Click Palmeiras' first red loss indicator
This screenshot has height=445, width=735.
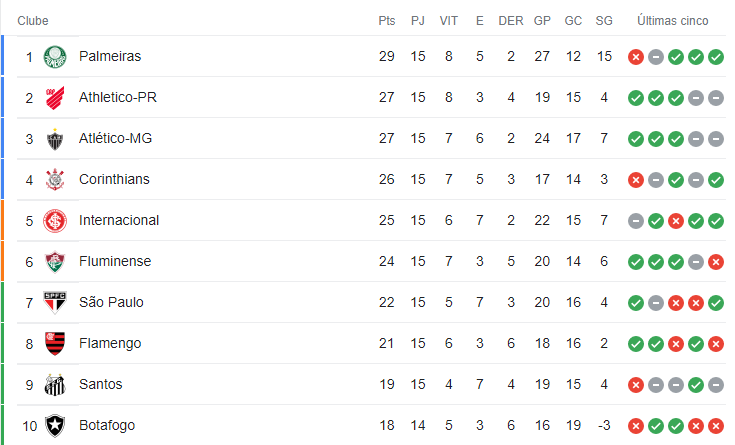tap(636, 57)
